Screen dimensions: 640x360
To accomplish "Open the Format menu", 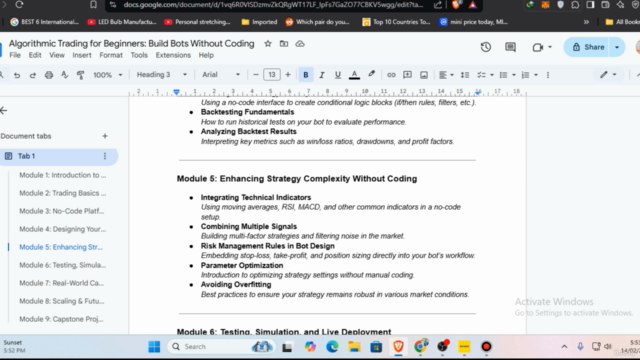I will pyautogui.click(x=111, y=55).
